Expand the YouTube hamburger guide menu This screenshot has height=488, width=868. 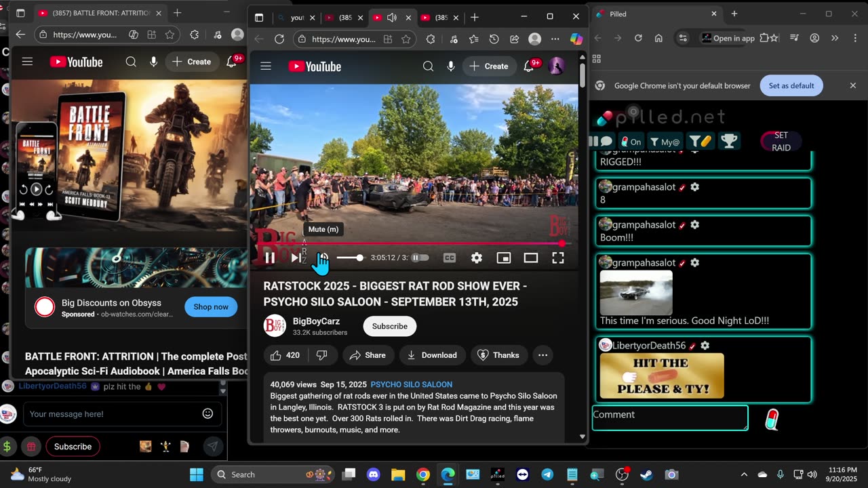tap(266, 66)
